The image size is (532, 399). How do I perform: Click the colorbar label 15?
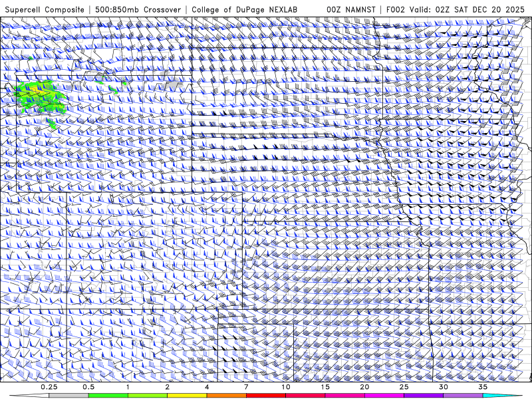point(325,387)
